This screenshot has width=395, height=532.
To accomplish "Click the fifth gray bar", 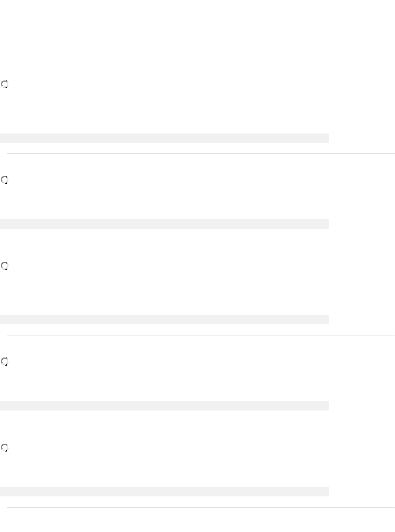I will point(164,492).
